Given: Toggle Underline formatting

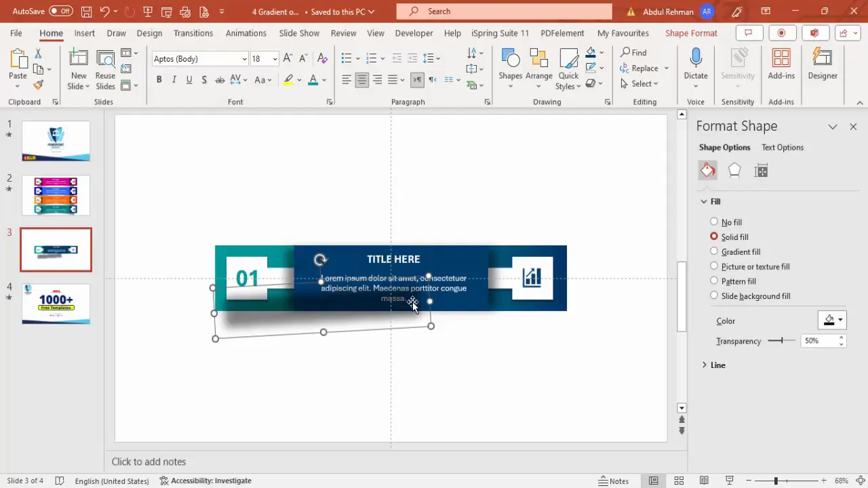Looking at the screenshot, I should 189,80.
